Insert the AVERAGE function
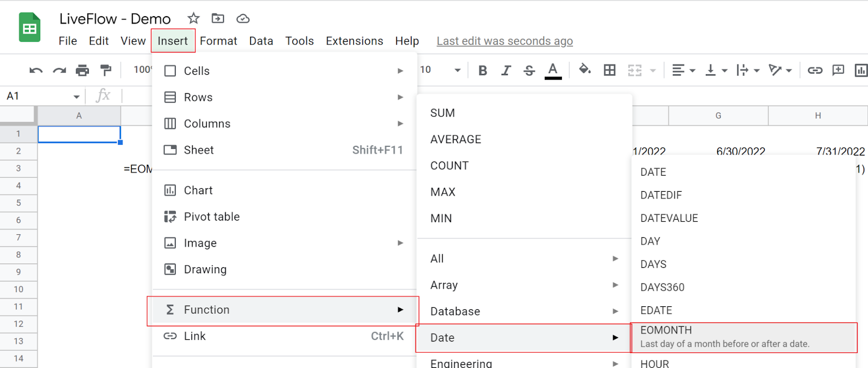Viewport: 868px width, 368px height. click(x=524, y=139)
